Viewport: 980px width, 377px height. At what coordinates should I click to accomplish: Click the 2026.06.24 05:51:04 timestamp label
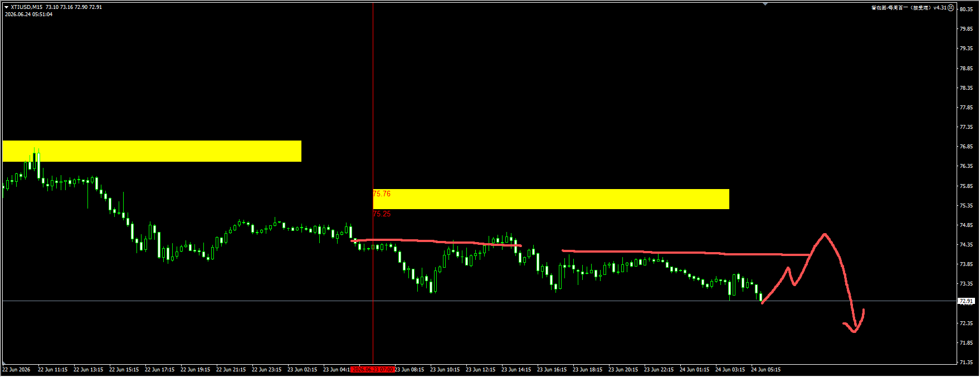[x=29, y=14]
